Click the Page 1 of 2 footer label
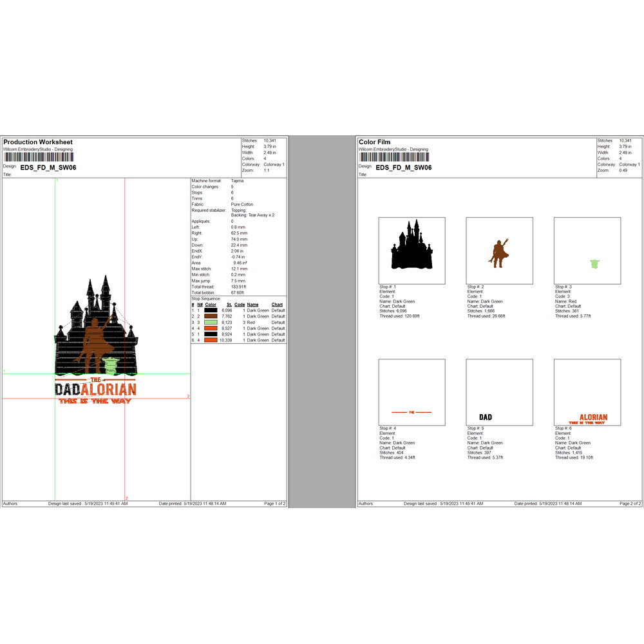644x644 pixels. (274, 504)
